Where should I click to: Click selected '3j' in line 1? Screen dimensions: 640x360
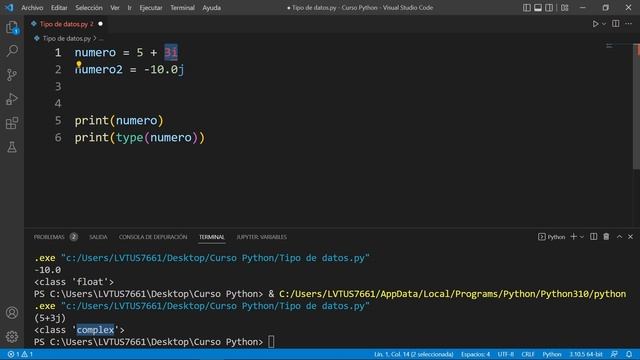(x=171, y=52)
